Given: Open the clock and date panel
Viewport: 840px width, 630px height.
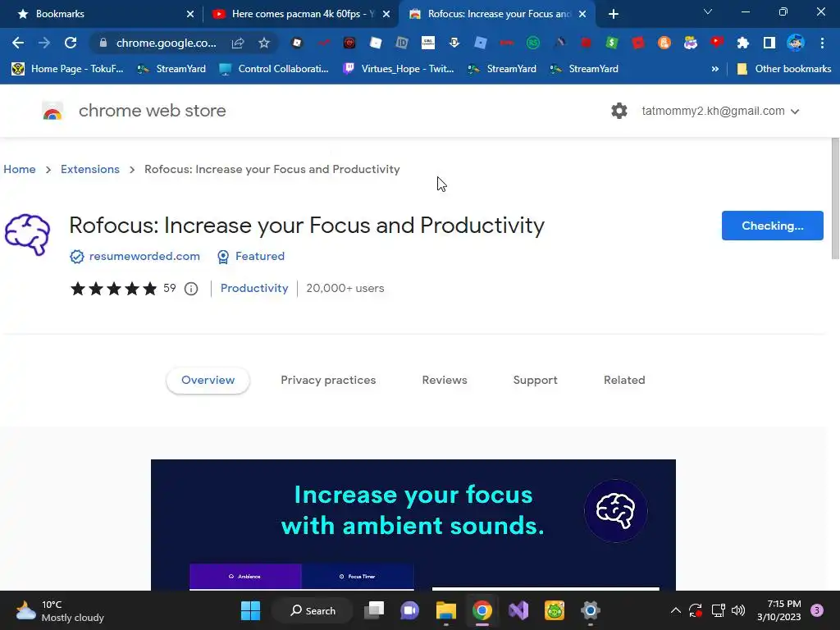Looking at the screenshot, I should pos(779,610).
